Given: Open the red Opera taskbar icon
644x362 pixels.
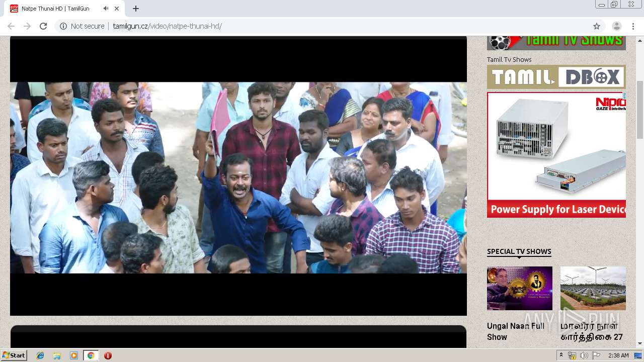Looking at the screenshot, I should tap(108, 355).
